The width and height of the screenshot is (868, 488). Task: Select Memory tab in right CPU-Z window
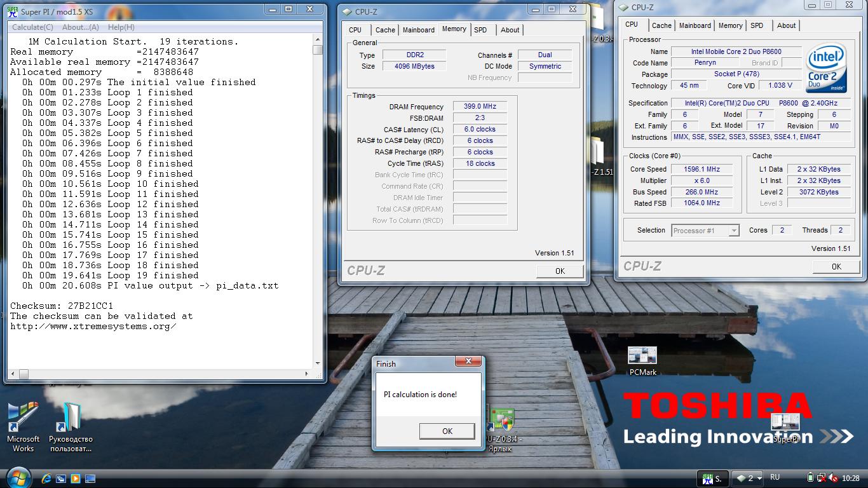point(730,25)
